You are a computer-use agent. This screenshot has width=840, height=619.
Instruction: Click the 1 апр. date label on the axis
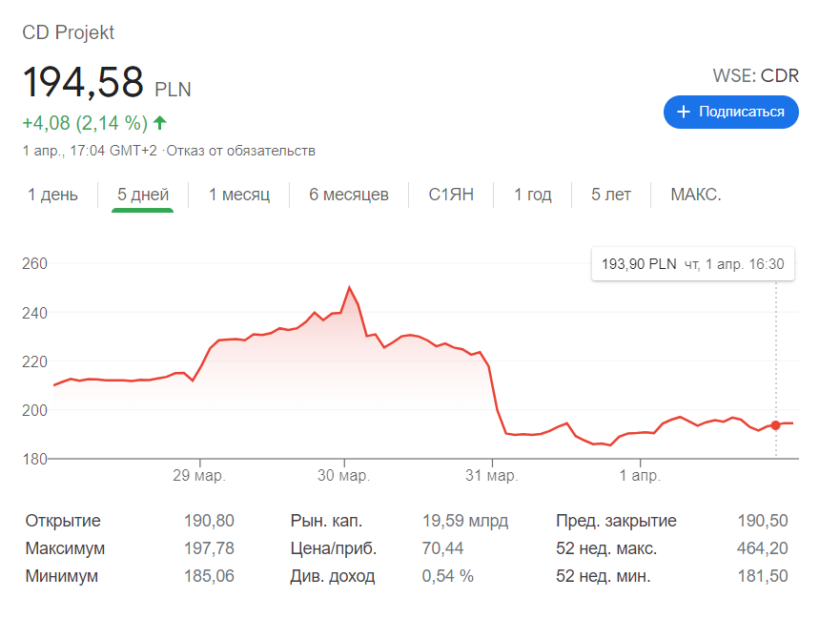click(x=640, y=475)
